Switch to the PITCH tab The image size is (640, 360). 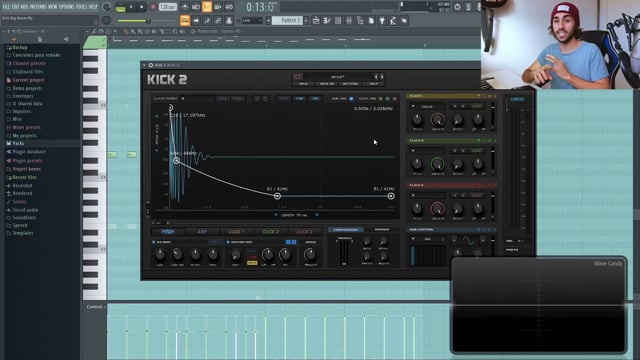click(168, 231)
